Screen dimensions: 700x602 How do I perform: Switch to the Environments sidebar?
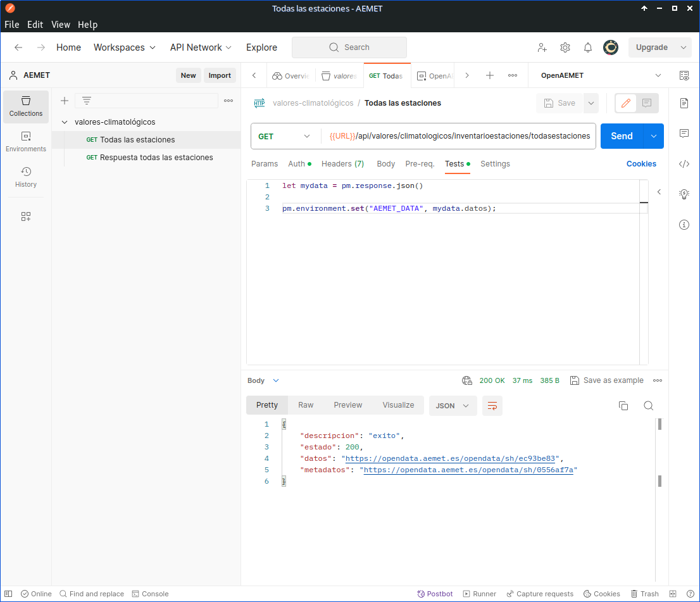[x=25, y=141]
